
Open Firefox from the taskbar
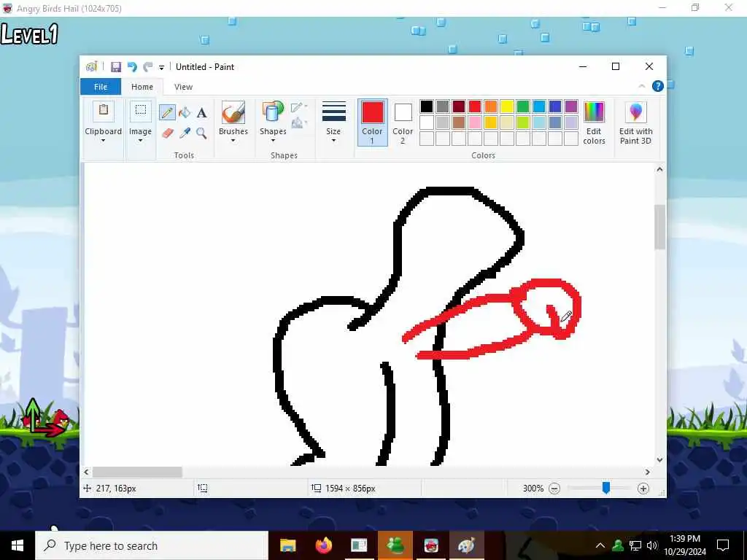pyautogui.click(x=323, y=545)
